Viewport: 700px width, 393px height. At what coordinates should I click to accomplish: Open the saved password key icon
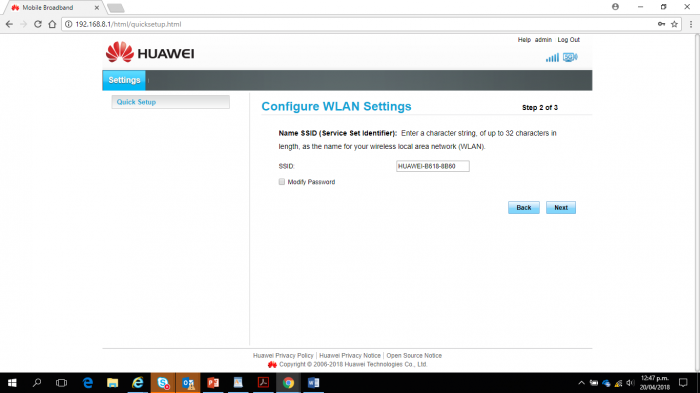click(x=661, y=24)
